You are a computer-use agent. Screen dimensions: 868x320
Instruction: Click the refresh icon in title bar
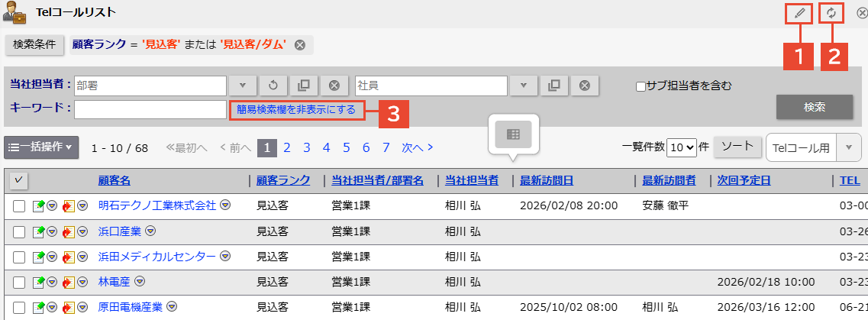coord(831,13)
